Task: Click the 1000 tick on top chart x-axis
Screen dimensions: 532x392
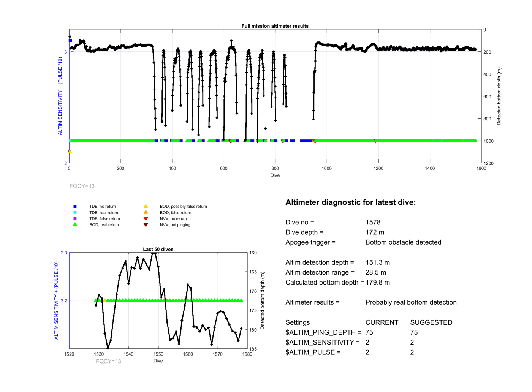Action: (x=327, y=168)
